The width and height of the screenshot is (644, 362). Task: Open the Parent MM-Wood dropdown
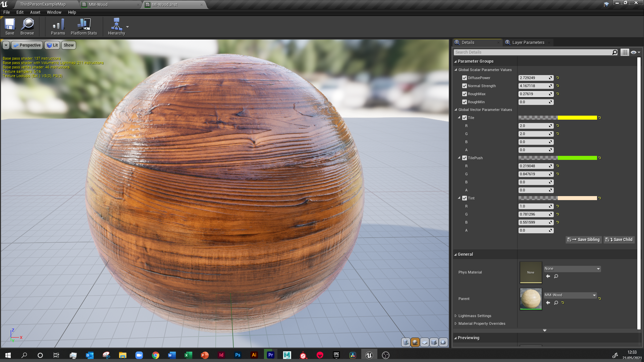pyautogui.click(x=570, y=295)
